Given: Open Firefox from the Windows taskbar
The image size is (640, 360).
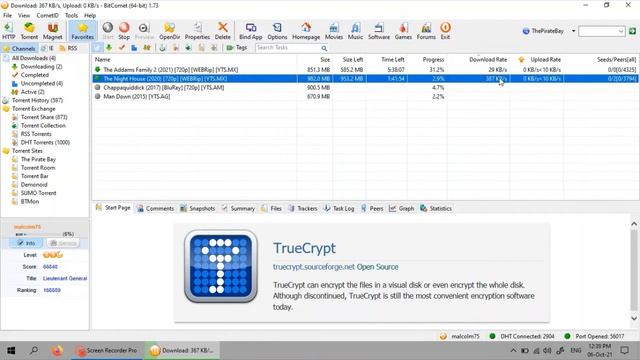Looking at the screenshot, I should [x=57, y=351].
